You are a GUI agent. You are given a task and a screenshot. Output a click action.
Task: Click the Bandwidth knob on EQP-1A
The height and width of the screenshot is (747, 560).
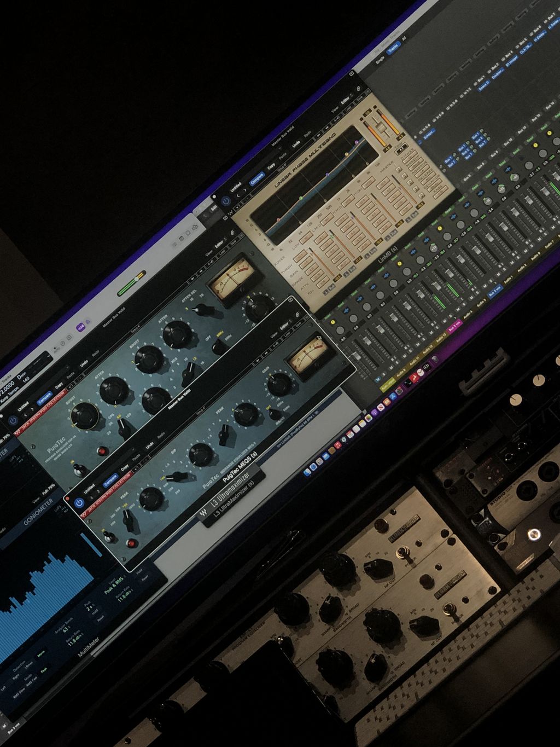(x=156, y=400)
